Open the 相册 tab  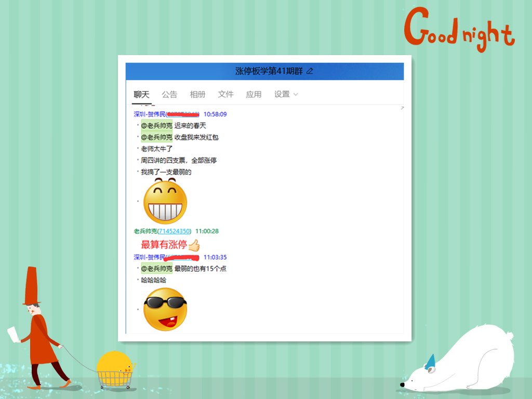click(x=197, y=95)
